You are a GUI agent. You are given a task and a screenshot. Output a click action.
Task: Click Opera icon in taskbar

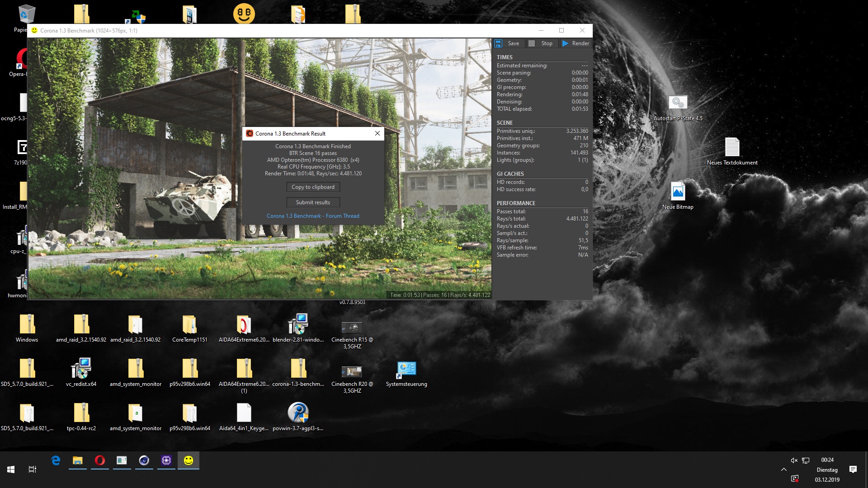pos(100,460)
